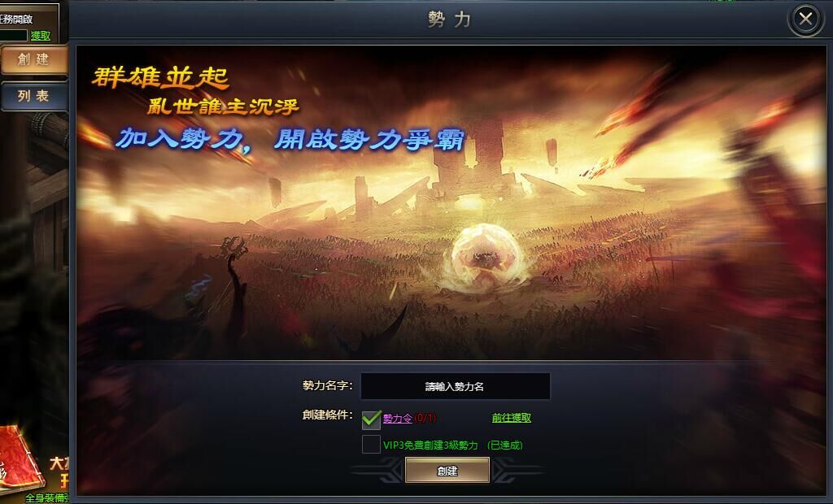Close the 勢力 window with X

point(805,20)
